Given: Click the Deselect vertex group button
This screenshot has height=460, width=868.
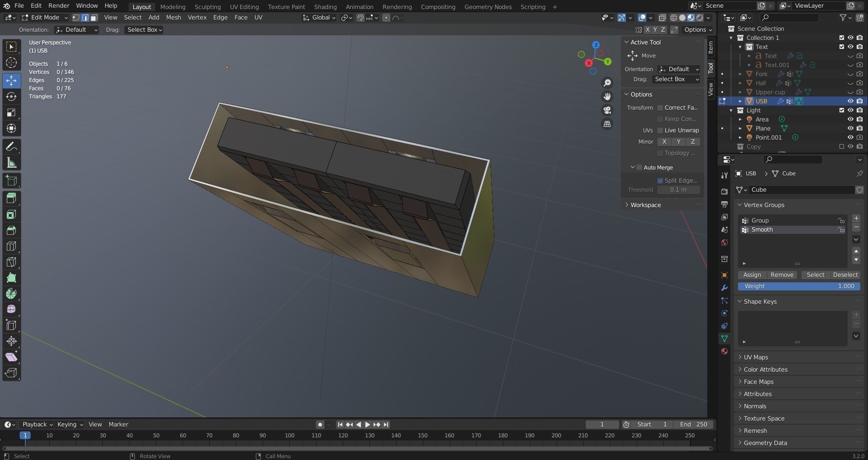Looking at the screenshot, I should coord(845,275).
